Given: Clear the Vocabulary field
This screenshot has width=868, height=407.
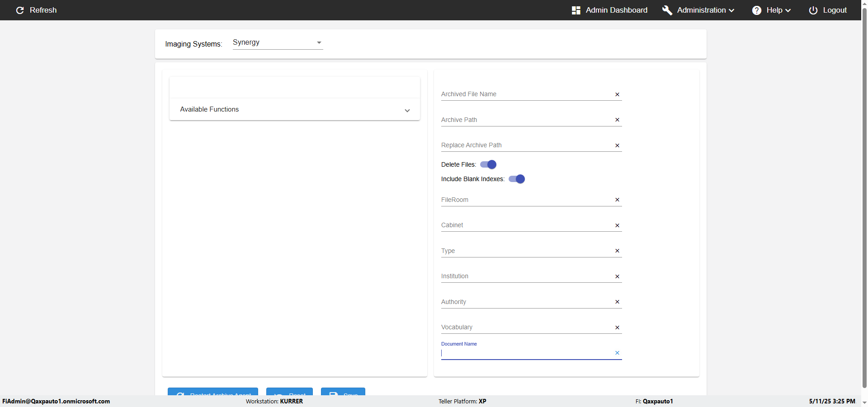Looking at the screenshot, I should [x=617, y=327].
